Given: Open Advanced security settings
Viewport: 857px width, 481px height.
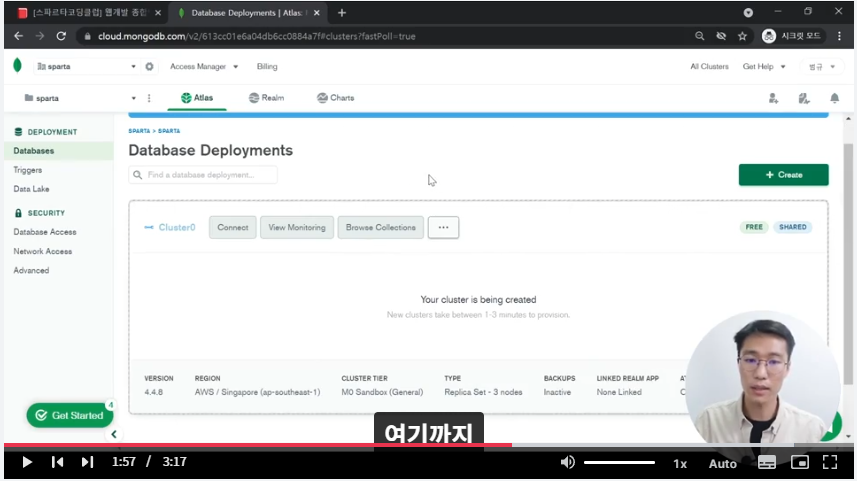Looking at the screenshot, I should 31,271.
